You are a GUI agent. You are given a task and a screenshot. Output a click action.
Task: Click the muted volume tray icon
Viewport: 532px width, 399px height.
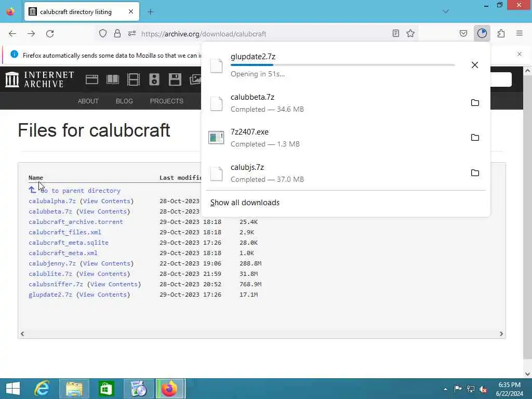tap(483, 389)
